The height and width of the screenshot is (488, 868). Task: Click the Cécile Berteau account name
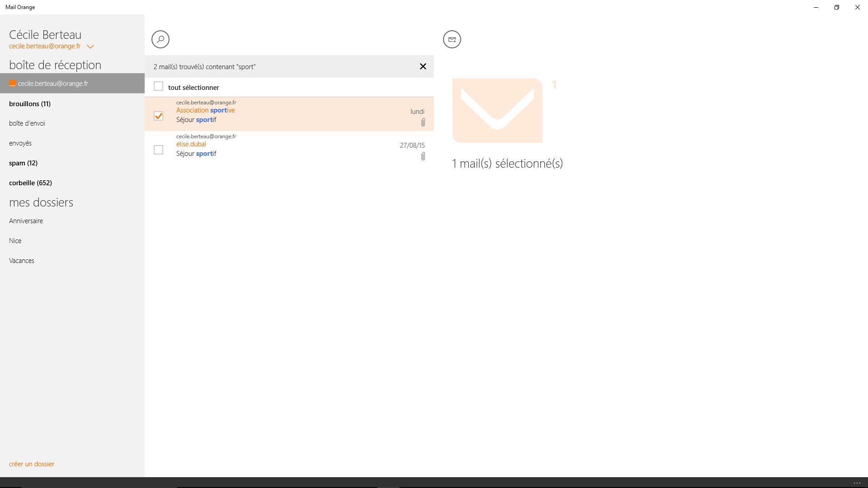pyautogui.click(x=45, y=35)
